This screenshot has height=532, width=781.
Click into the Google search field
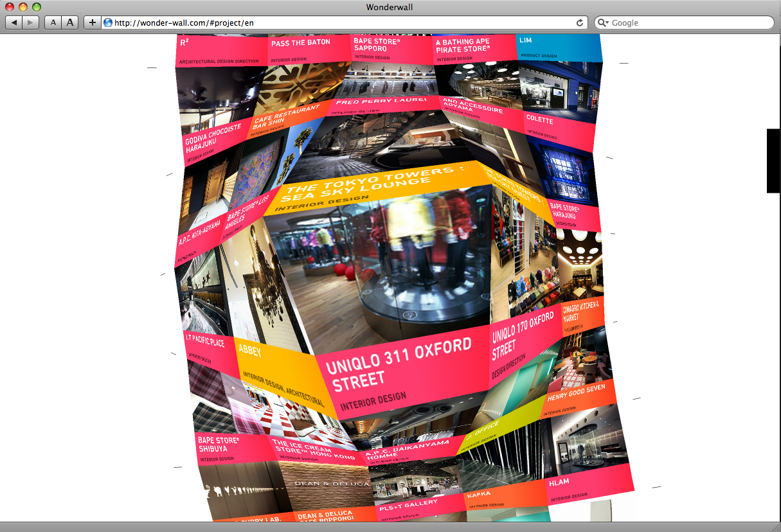pos(684,22)
